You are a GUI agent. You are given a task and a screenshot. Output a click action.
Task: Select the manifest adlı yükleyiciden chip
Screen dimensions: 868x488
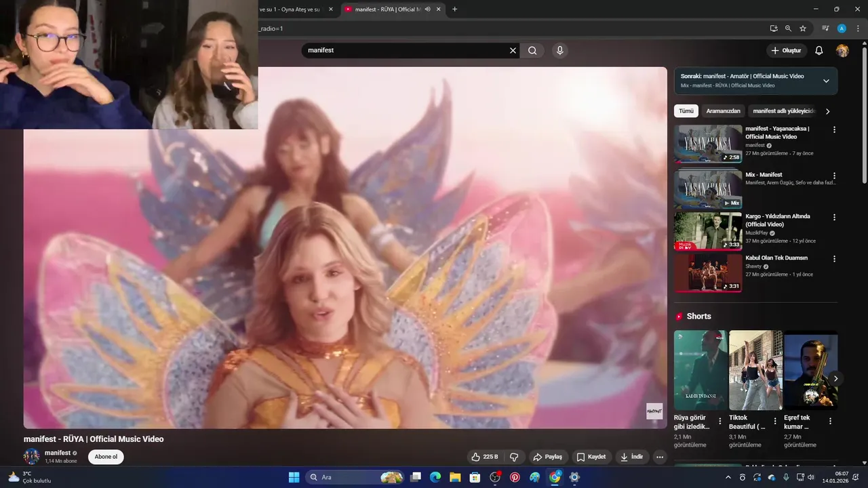coord(783,110)
